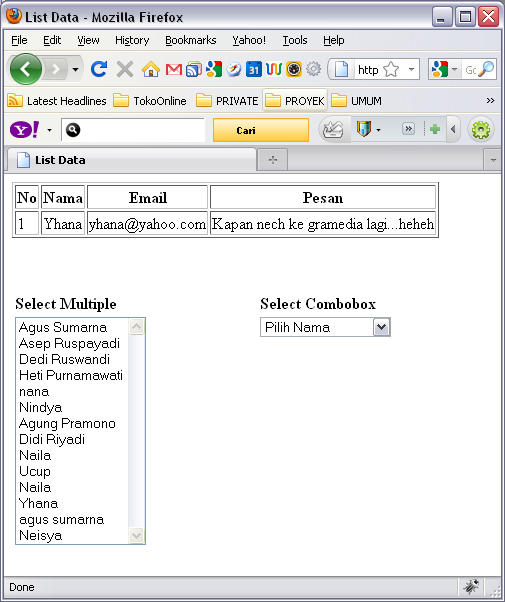Viewport: 505px width, 602px height.
Task: Open the URL bar history dropdown
Action: 411,69
